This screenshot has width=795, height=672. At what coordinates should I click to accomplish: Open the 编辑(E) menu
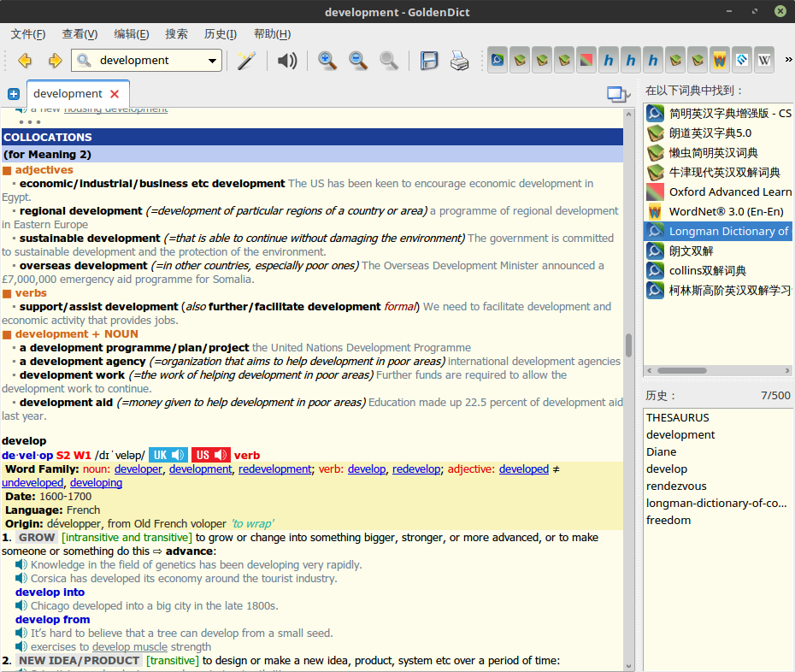click(131, 34)
